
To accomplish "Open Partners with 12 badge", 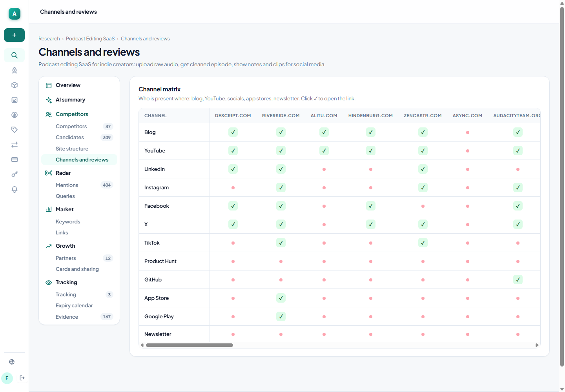I will click(79, 258).
